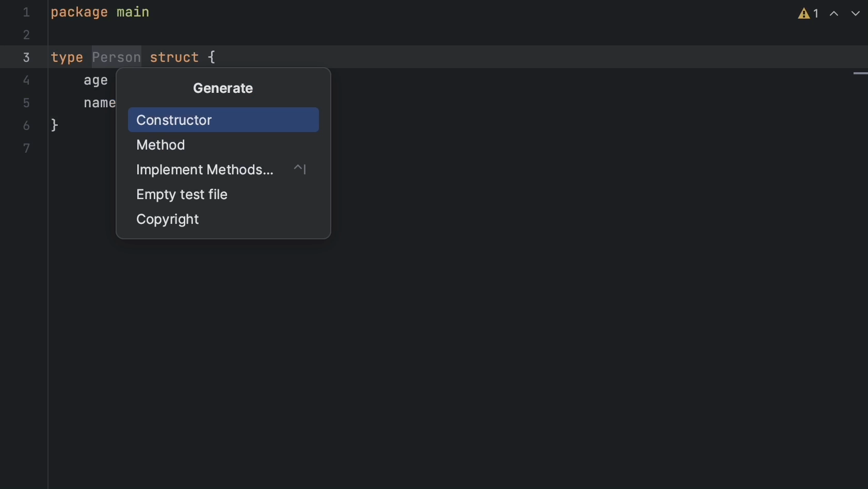Click line number 1 in the gutter
The image size is (868, 489).
tap(26, 12)
